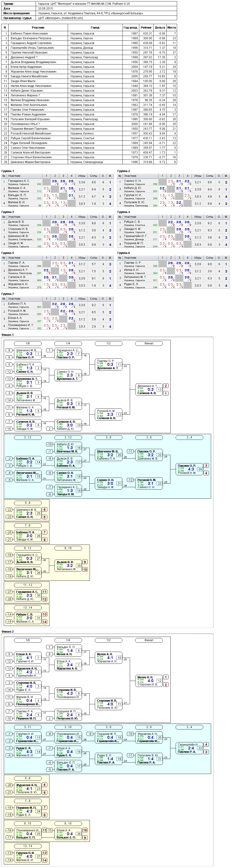Click the rating value 420.31 in first row
The image size is (232, 868).
[x=147, y=34]
